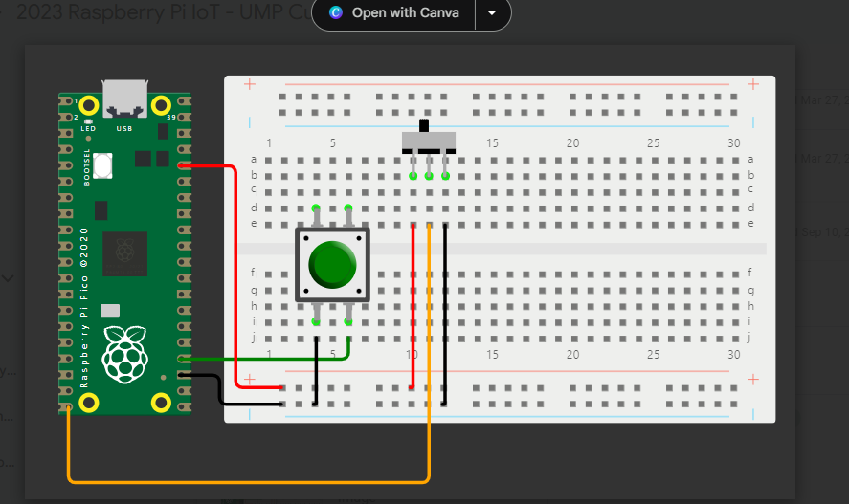
Task: Expand the dropdown arrow beside Open with Canva
Action: click(492, 13)
